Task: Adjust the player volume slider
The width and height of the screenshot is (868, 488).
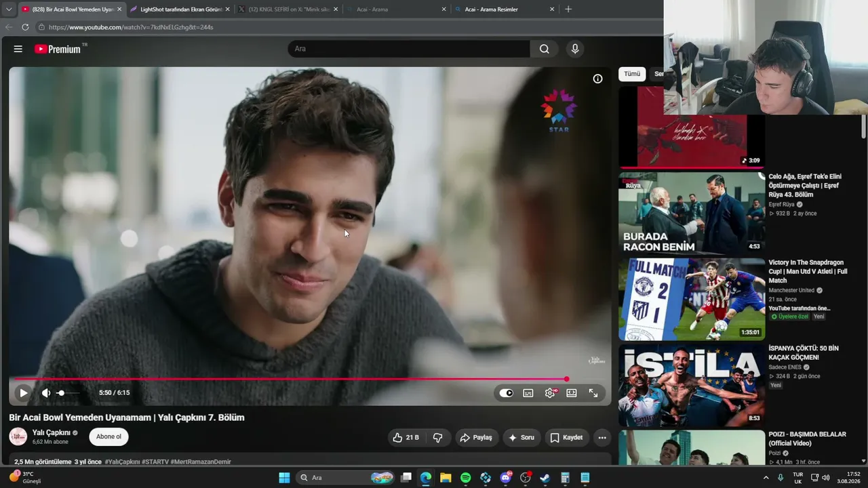Action: 68,392
